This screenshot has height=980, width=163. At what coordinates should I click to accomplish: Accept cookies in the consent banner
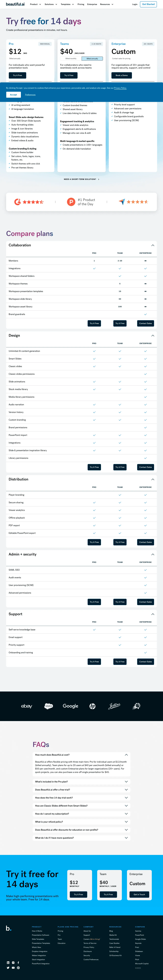pyautogui.click(x=13, y=94)
